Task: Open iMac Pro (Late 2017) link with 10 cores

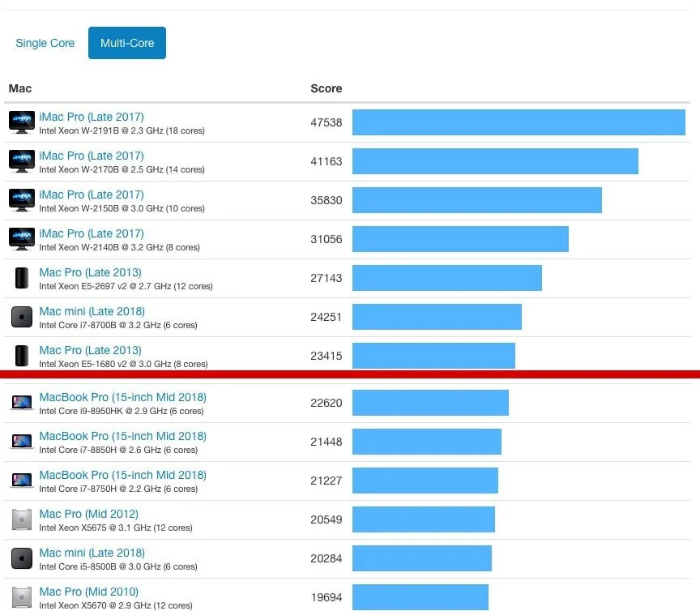Action: pos(92,194)
